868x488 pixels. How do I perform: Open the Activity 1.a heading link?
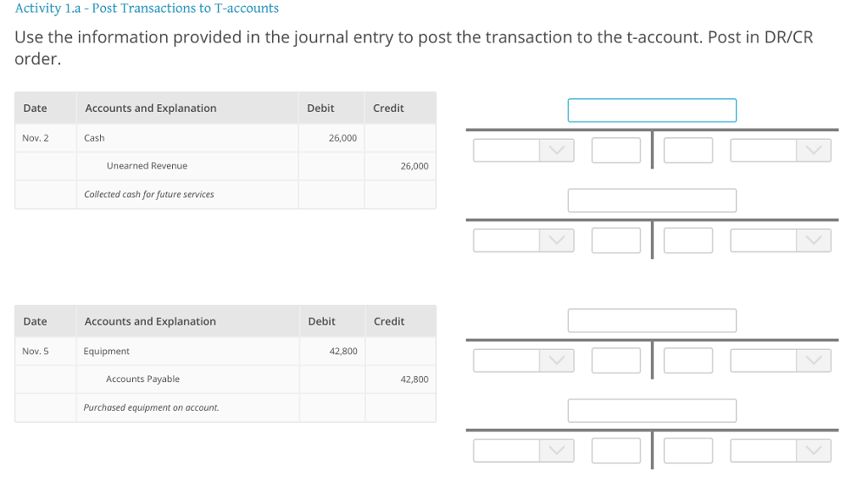click(146, 8)
